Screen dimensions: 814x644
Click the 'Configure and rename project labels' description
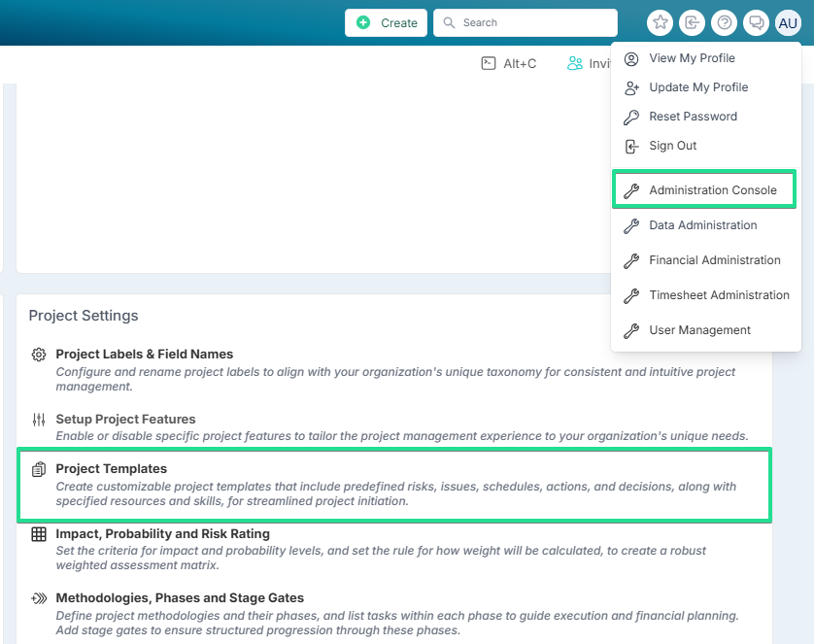click(395, 379)
